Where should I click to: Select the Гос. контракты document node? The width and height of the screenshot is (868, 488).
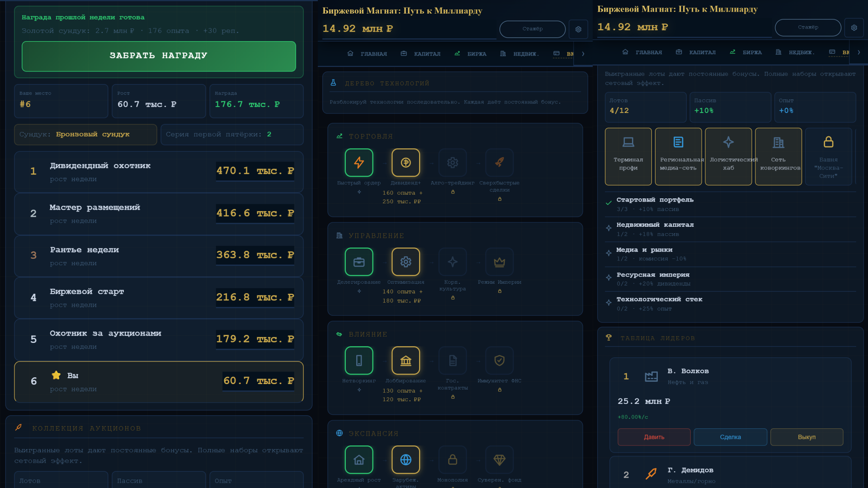[x=453, y=360]
